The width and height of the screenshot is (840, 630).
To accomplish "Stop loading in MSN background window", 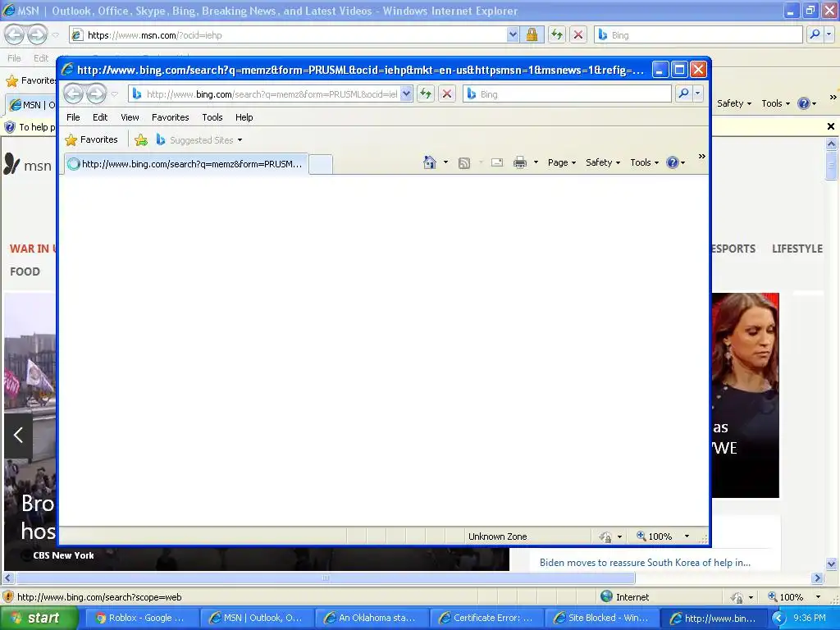I will click(x=578, y=34).
